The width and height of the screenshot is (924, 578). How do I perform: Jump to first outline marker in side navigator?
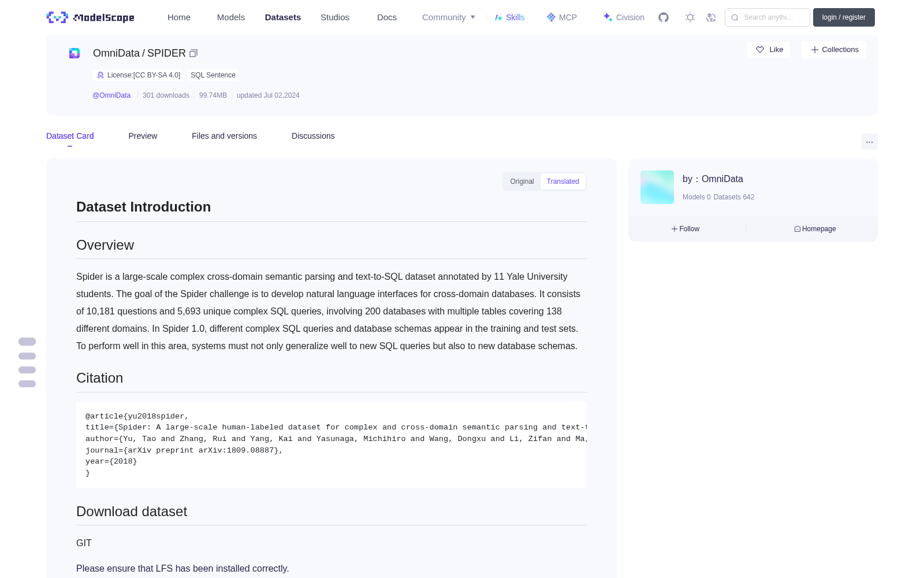click(27, 342)
